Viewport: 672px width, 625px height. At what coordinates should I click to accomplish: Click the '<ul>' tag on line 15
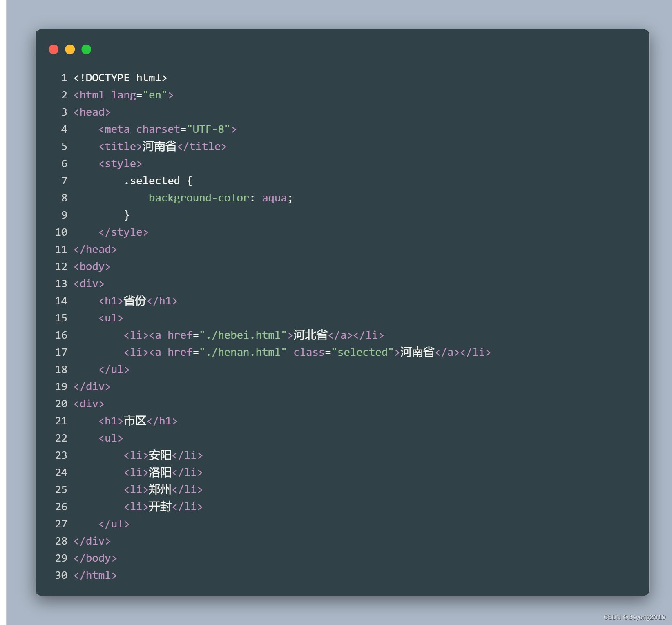(111, 318)
